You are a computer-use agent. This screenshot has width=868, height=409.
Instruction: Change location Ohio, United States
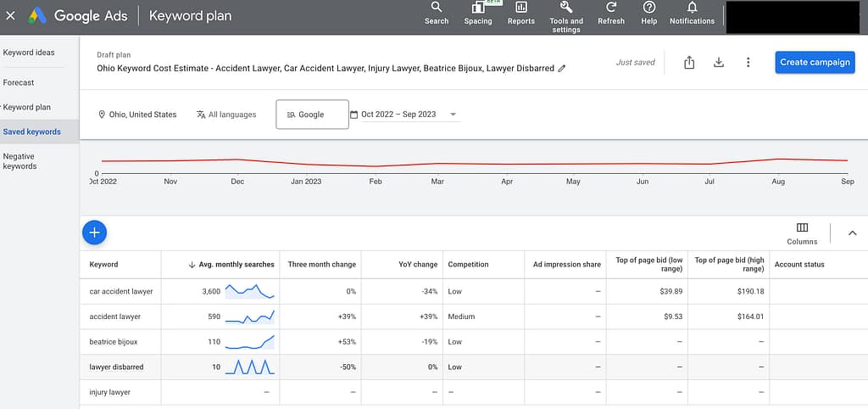click(137, 115)
